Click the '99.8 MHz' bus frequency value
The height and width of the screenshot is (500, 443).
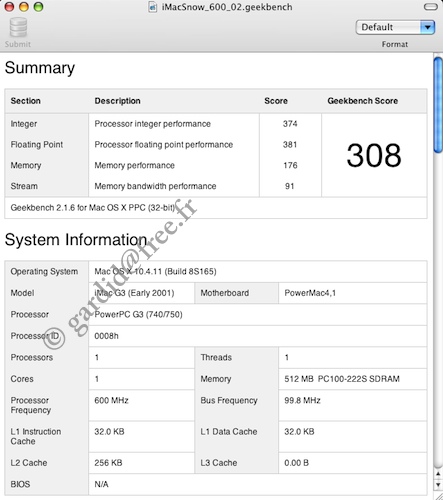pyautogui.click(x=302, y=400)
